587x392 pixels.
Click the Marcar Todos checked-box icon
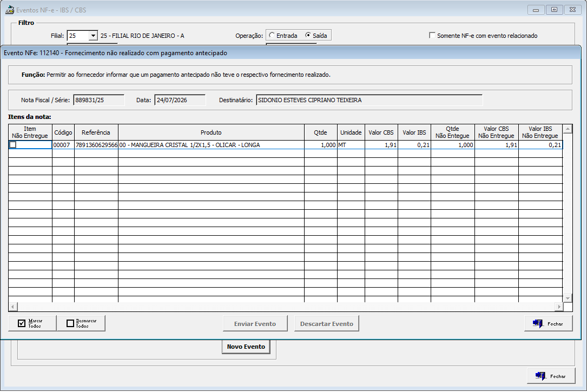22,323
